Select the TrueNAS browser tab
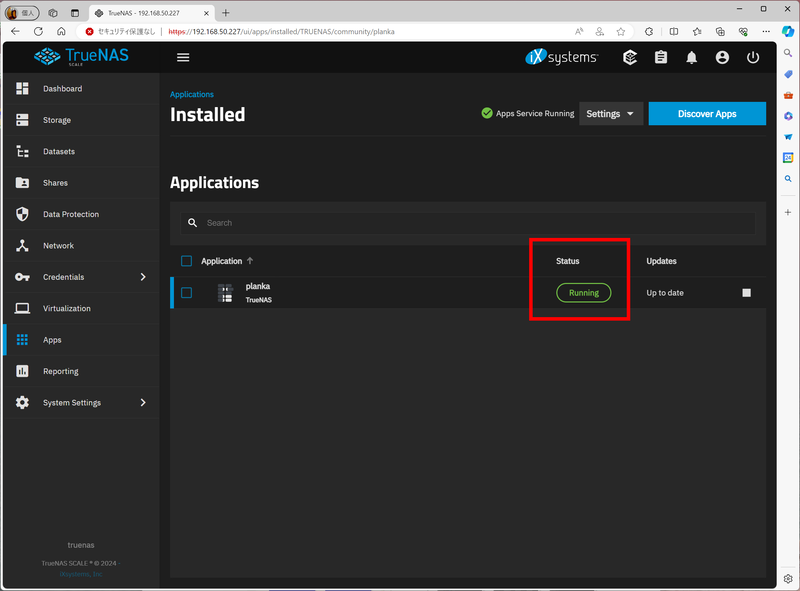The height and width of the screenshot is (591, 800). tap(152, 13)
